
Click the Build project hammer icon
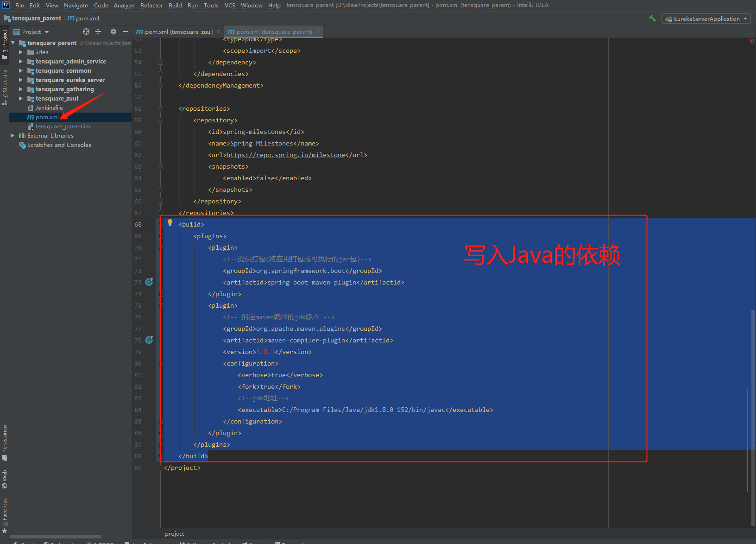click(652, 19)
